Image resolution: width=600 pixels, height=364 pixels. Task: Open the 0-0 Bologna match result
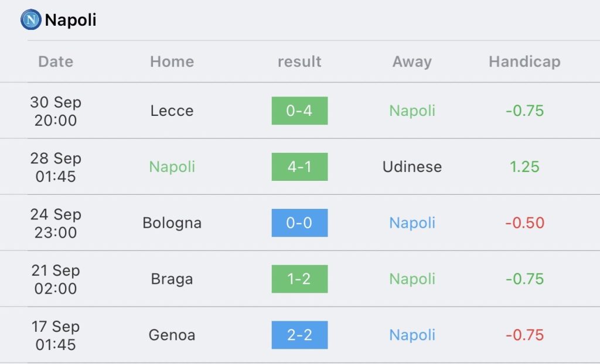pos(299,223)
